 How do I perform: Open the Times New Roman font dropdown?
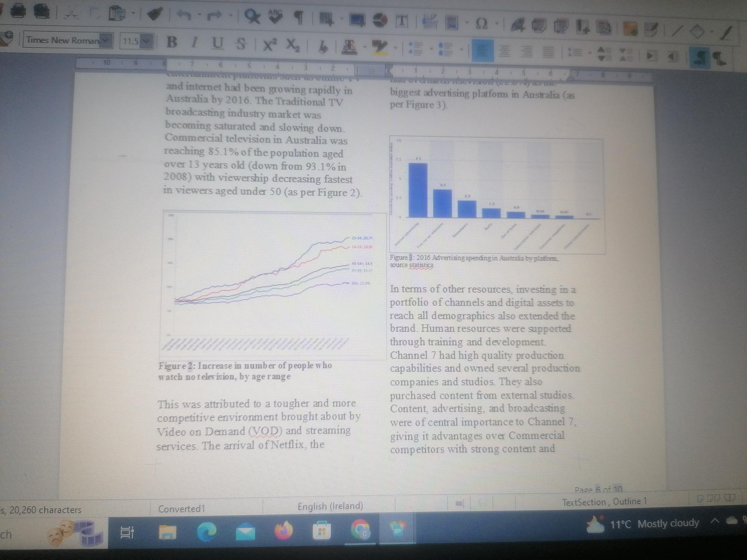pyautogui.click(x=106, y=40)
